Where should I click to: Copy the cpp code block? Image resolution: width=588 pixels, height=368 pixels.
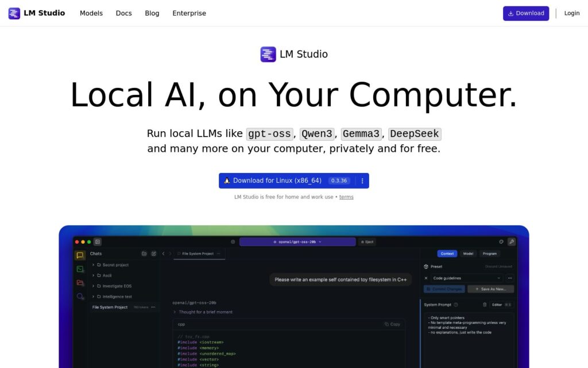tap(392, 324)
